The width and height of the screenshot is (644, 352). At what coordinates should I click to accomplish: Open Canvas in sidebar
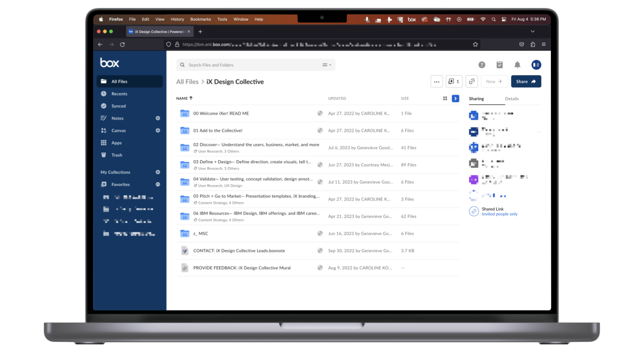pyautogui.click(x=118, y=130)
